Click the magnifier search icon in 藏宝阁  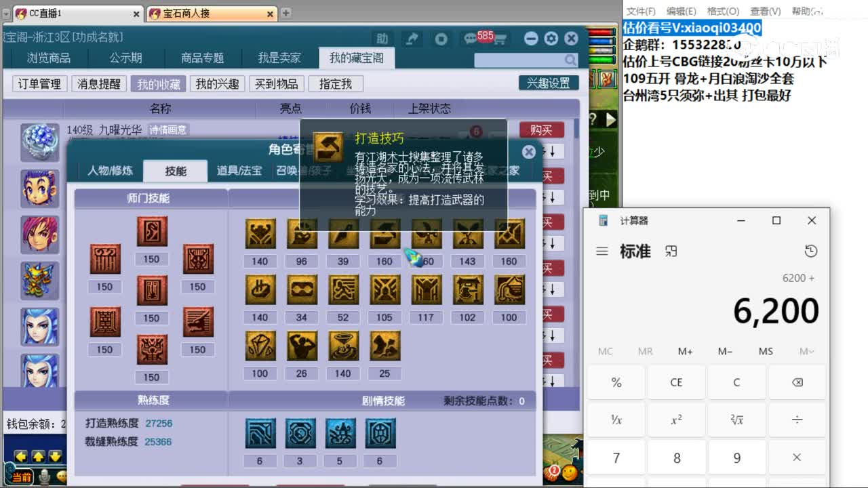pyautogui.click(x=572, y=60)
